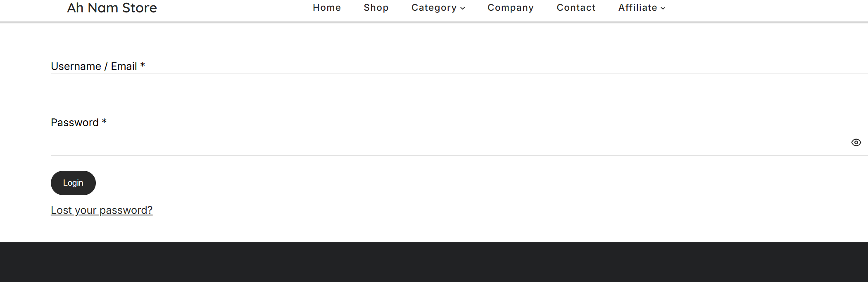The width and height of the screenshot is (868, 282).
Task: Open the Home menu item
Action: (x=326, y=8)
